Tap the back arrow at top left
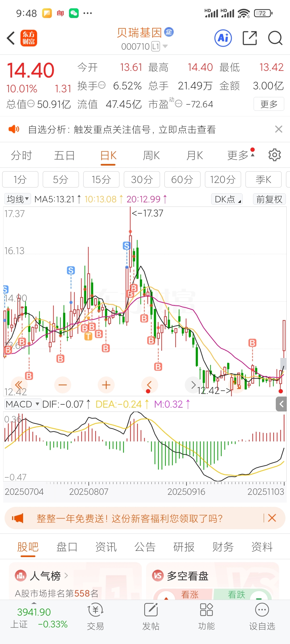 coord(11,38)
